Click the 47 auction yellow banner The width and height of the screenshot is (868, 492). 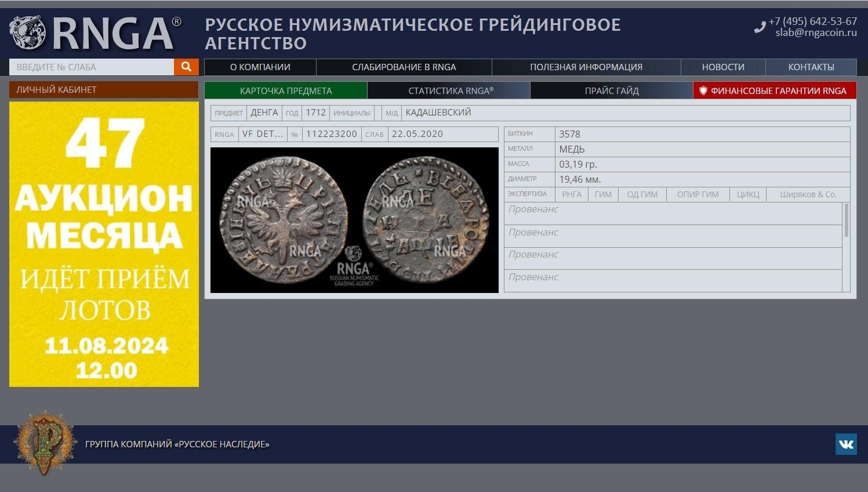click(x=104, y=244)
